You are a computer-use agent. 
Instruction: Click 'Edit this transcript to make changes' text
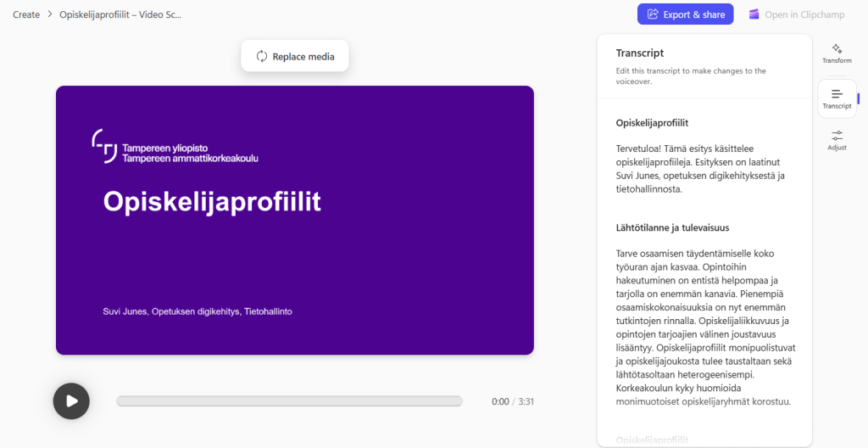pyautogui.click(x=691, y=76)
